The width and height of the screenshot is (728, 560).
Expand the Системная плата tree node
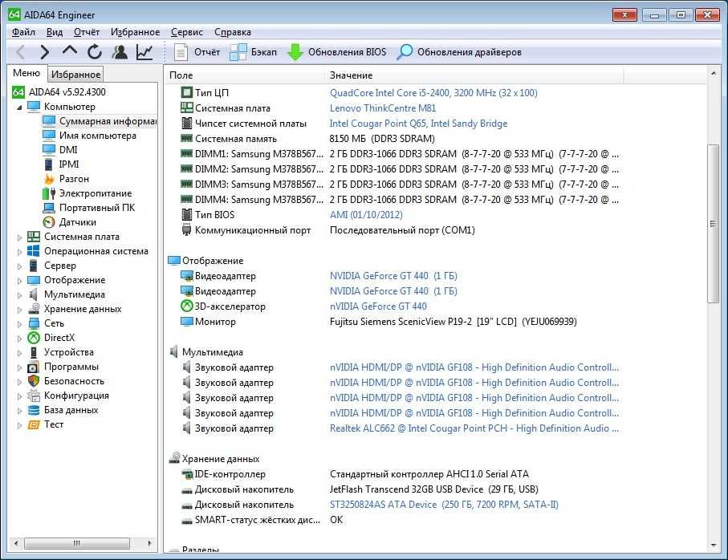(19, 237)
